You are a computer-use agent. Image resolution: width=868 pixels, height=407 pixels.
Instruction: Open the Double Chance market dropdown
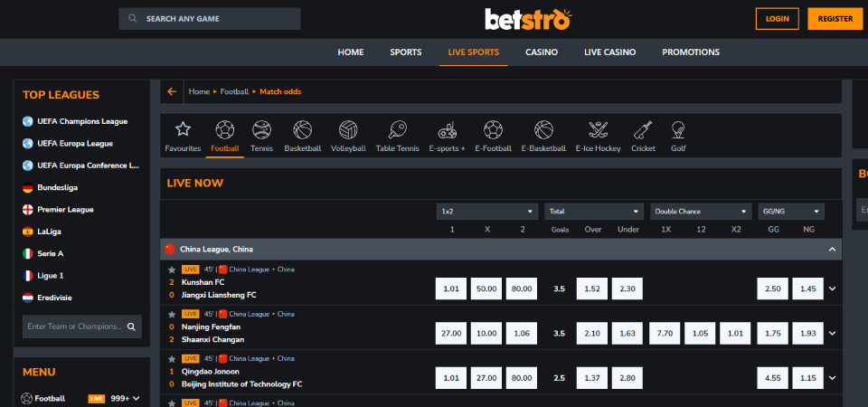point(701,212)
